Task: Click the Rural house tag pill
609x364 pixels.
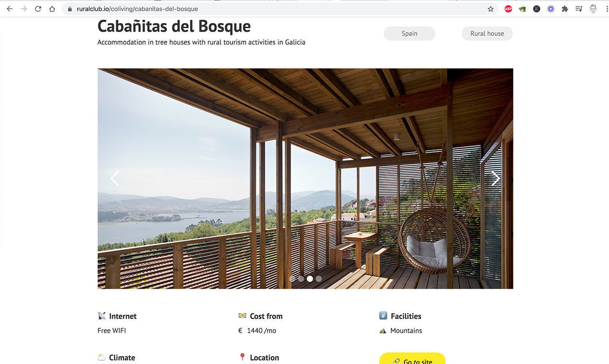Action: click(487, 34)
